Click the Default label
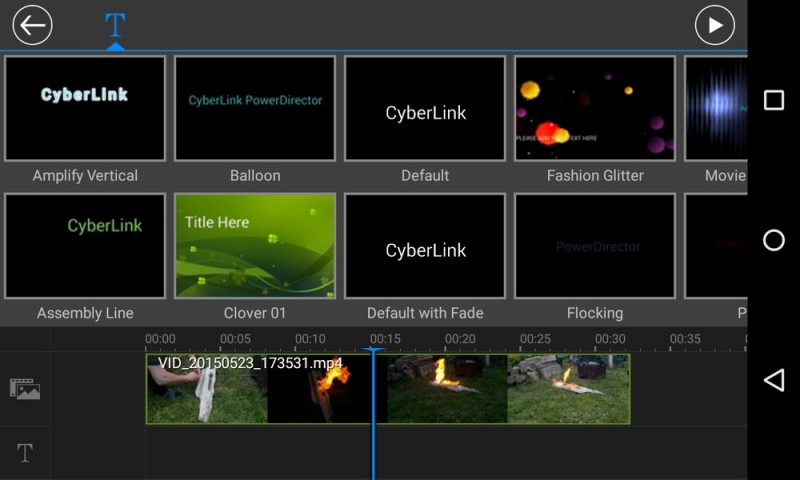 coord(425,175)
